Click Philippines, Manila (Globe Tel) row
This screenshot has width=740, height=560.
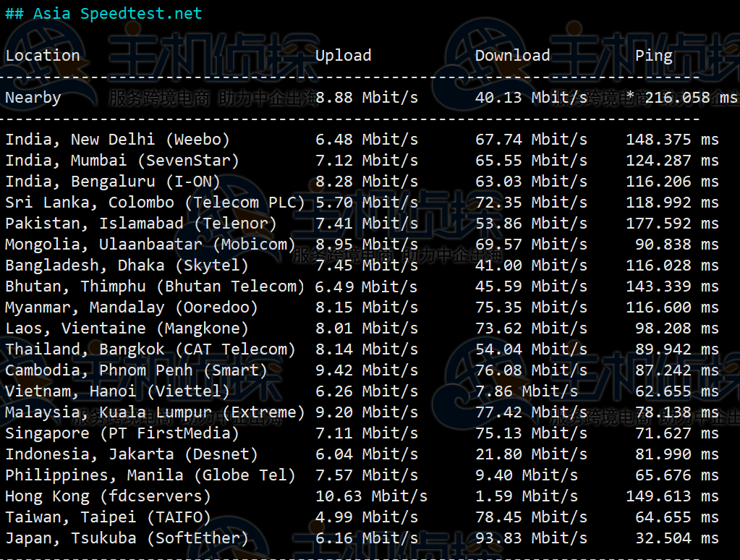click(x=150, y=475)
